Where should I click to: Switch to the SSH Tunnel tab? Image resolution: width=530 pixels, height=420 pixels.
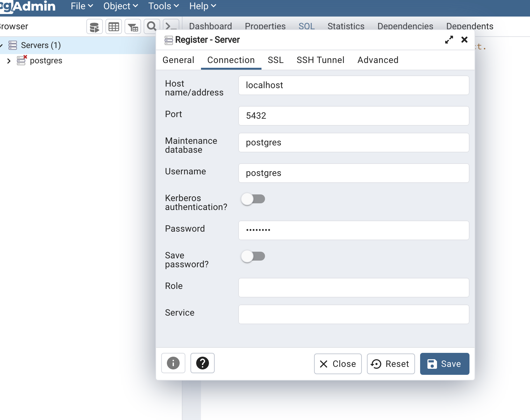point(320,60)
